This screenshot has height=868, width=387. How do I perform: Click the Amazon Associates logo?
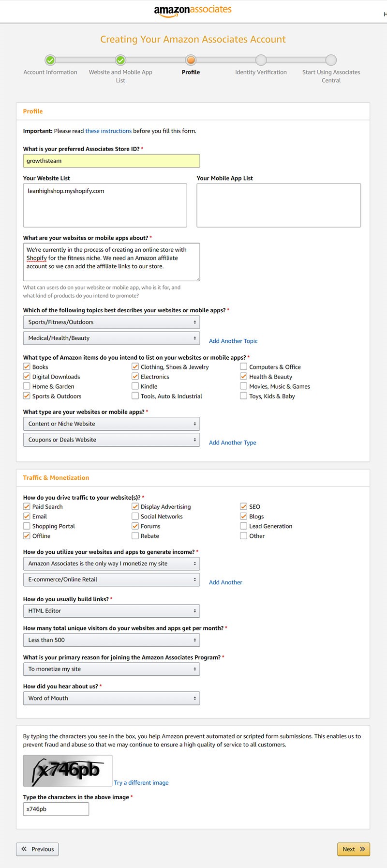(193, 10)
